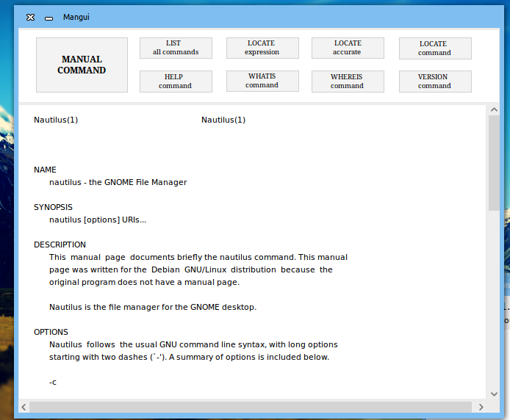Click left 'Nautilus(1)' header text

(56, 120)
